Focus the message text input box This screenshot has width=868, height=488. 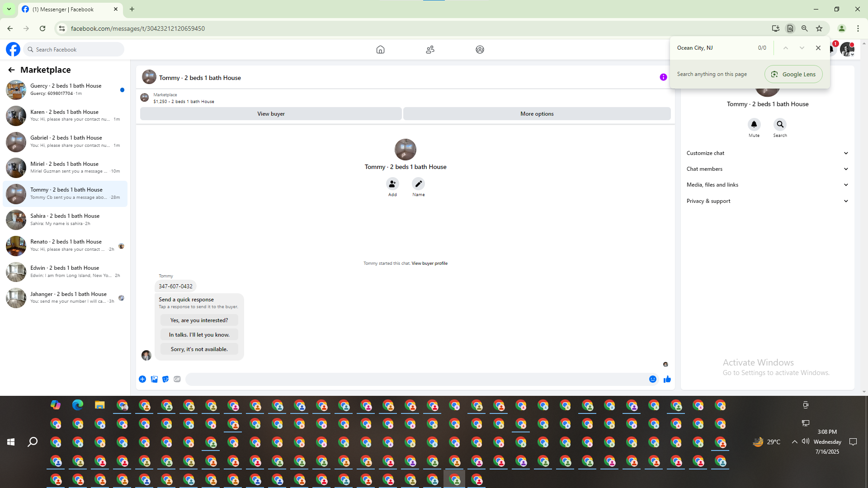coord(416,379)
